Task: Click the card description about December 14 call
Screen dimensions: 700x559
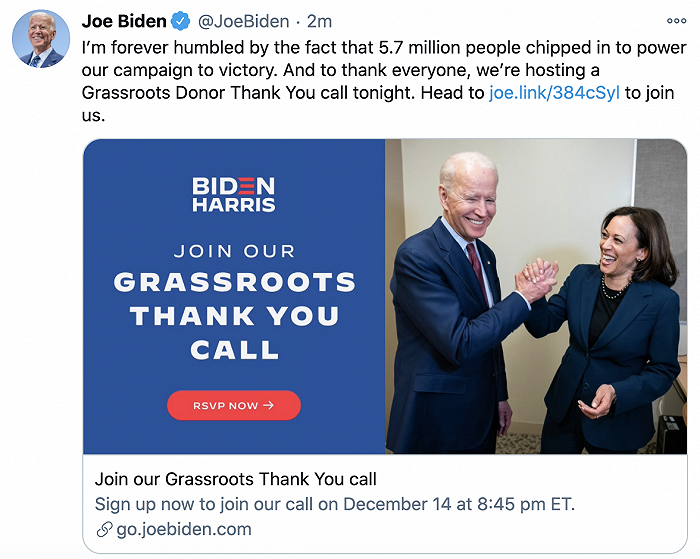Action: click(x=335, y=504)
